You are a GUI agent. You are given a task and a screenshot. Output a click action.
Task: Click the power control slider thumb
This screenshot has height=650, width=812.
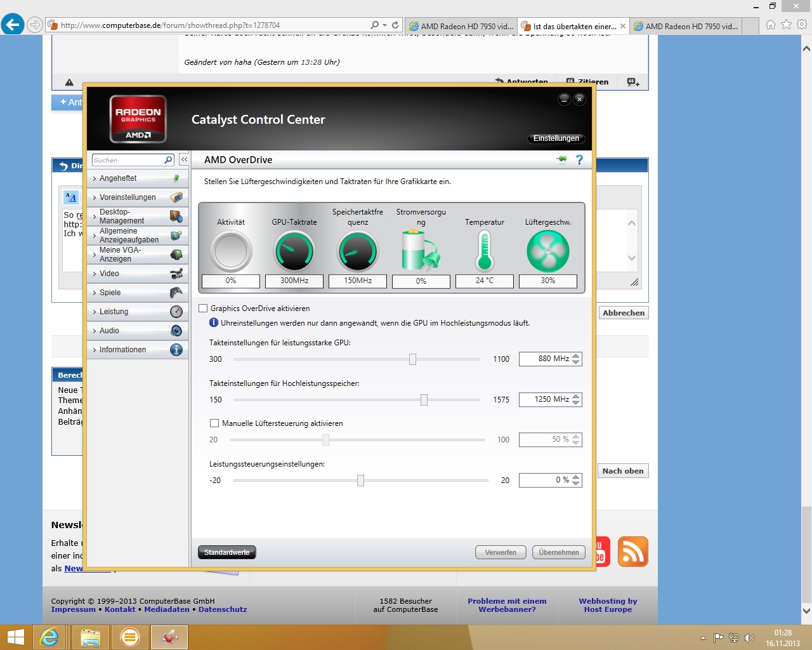click(x=360, y=481)
